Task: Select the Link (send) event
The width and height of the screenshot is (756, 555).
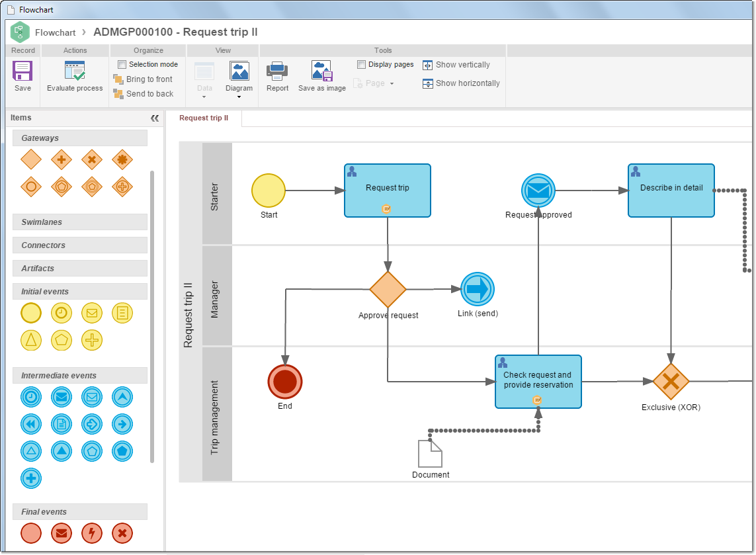Action: (x=478, y=289)
